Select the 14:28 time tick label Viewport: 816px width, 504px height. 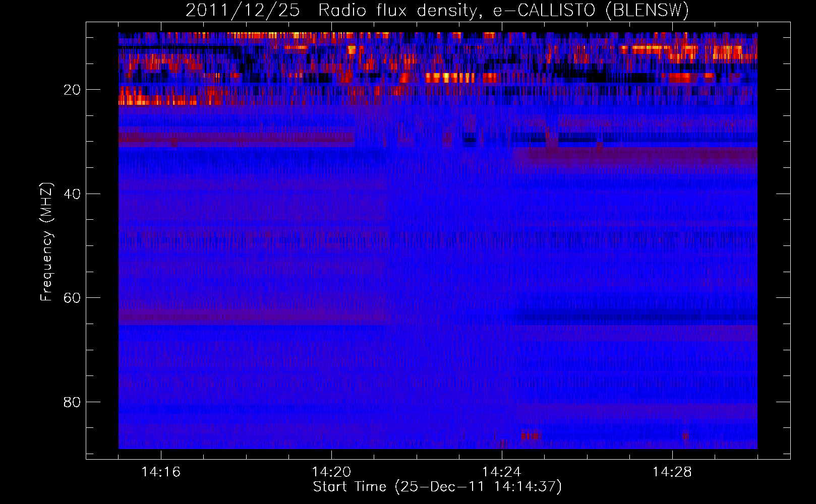(672, 472)
